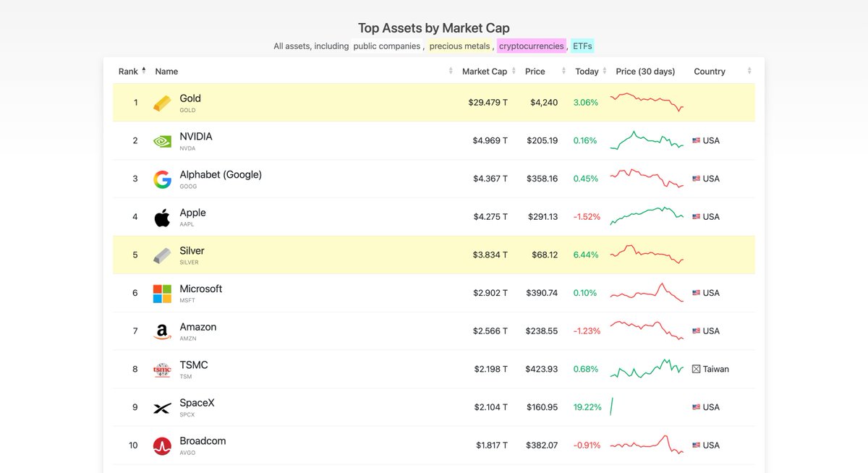Click the Gold bar icon
The height and width of the screenshot is (473, 868).
[x=162, y=103]
